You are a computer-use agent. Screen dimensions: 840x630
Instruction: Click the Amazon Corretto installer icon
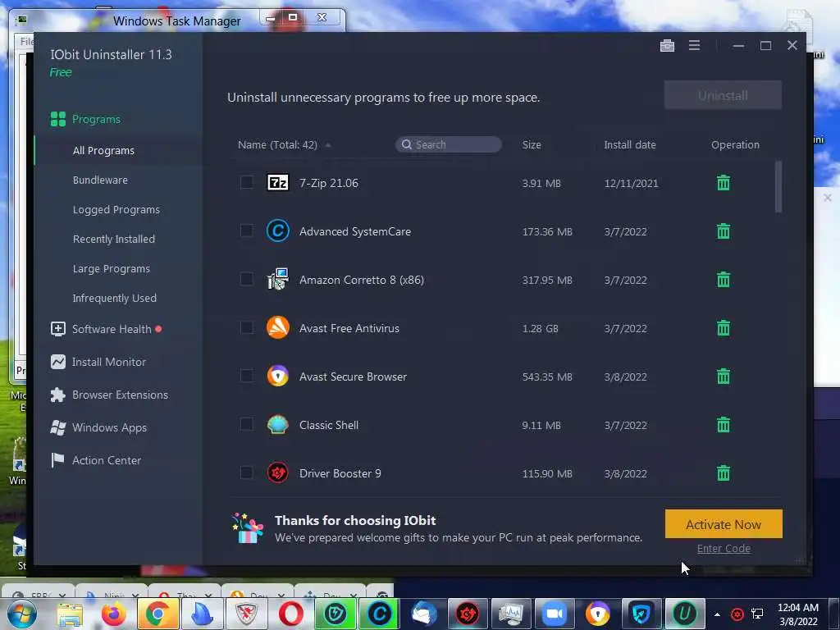click(277, 279)
